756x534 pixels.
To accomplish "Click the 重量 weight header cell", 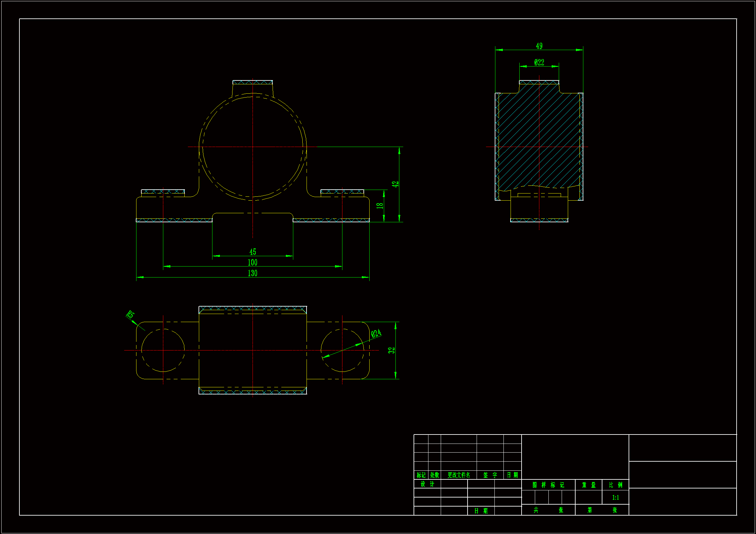I will (x=589, y=485).
